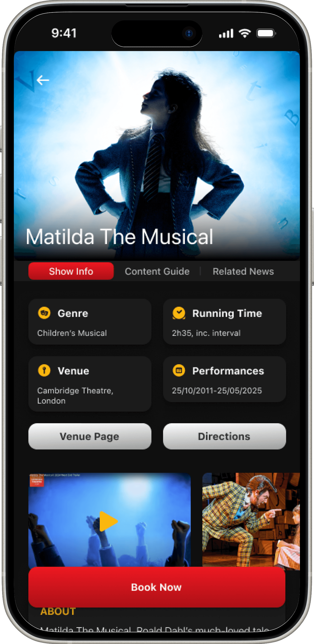Click the Running Time clock icon
The image size is (314, 644).
(179, 313)
